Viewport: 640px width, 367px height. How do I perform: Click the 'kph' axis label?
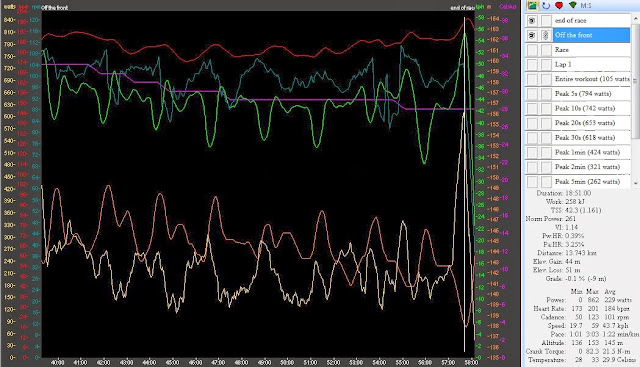pos(480,7)
